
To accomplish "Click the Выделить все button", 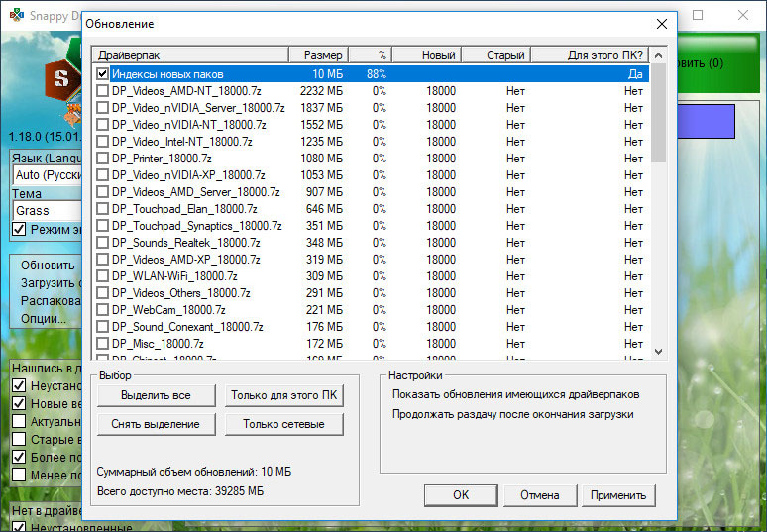I will pyautogui.click(x=156, y=395).
